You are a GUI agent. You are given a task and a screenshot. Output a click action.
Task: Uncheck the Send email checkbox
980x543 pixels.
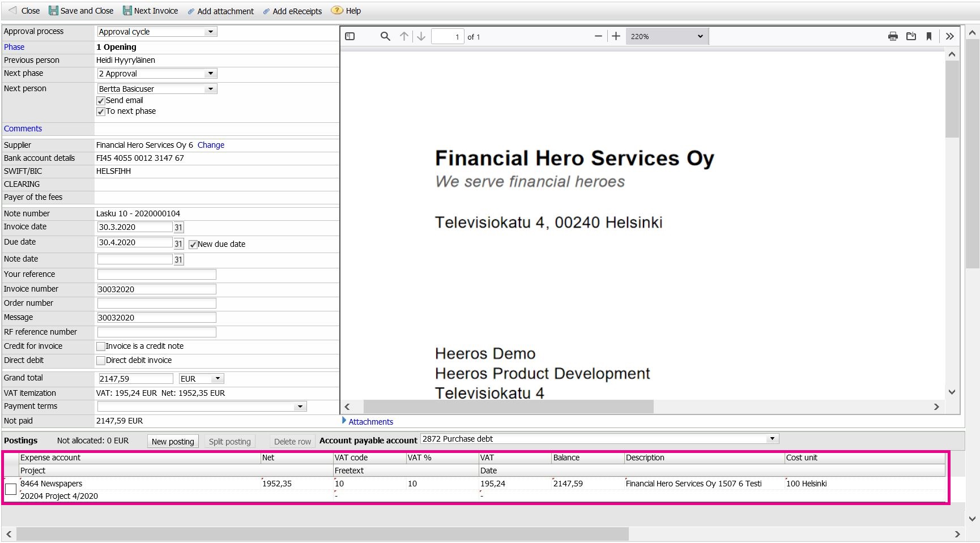pyautogui.click(x=101, y=101)
